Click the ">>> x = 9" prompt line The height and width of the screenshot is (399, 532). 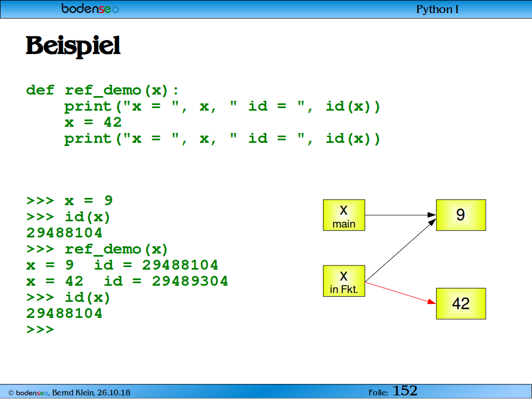coord(70,201)
